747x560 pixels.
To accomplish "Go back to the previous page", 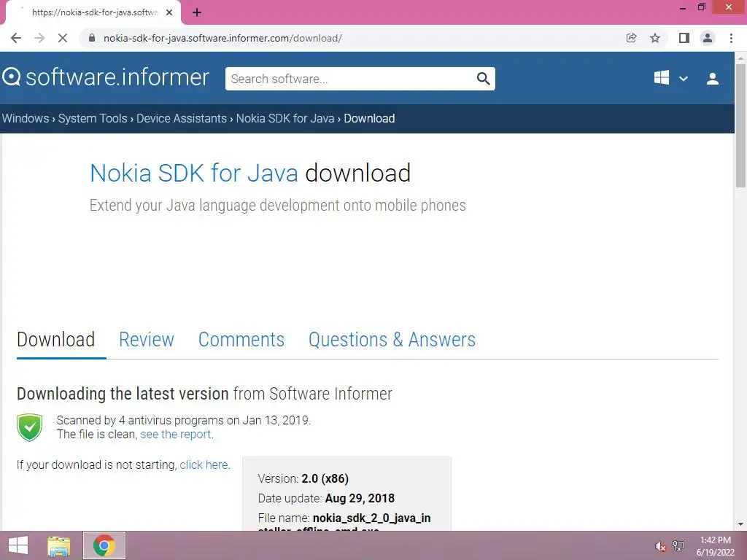I will (x=16, y=38).
